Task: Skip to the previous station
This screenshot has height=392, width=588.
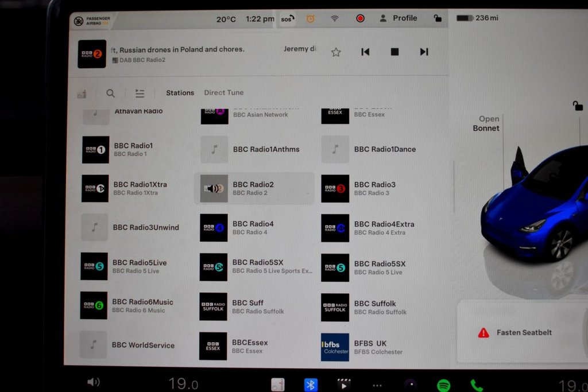Action: (365, 52)
